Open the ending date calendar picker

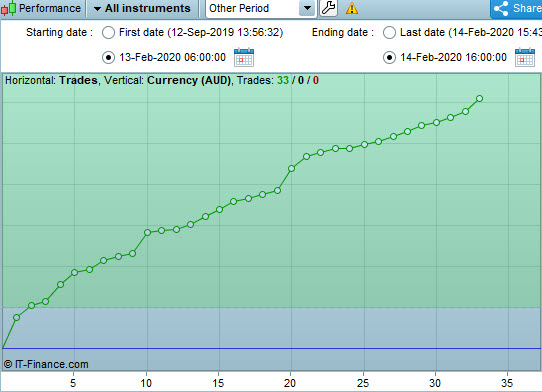[525, 57]
